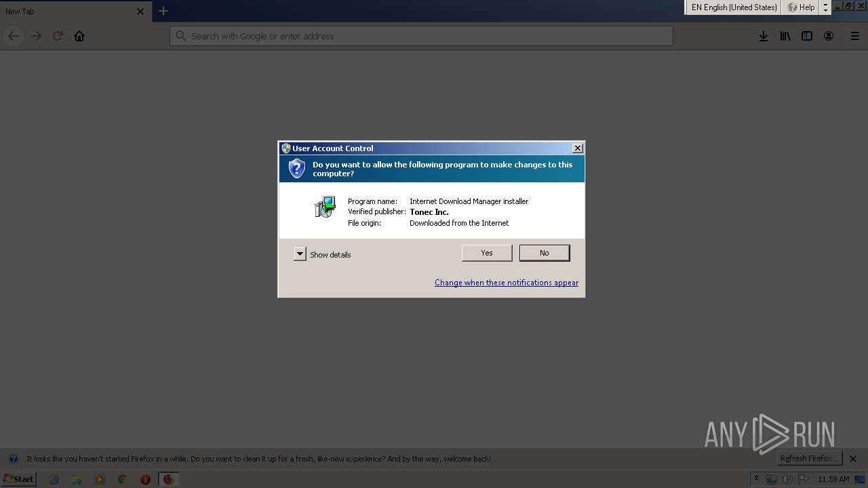
Task: Open Firefox library menu
Action: (x=785, y=36)
